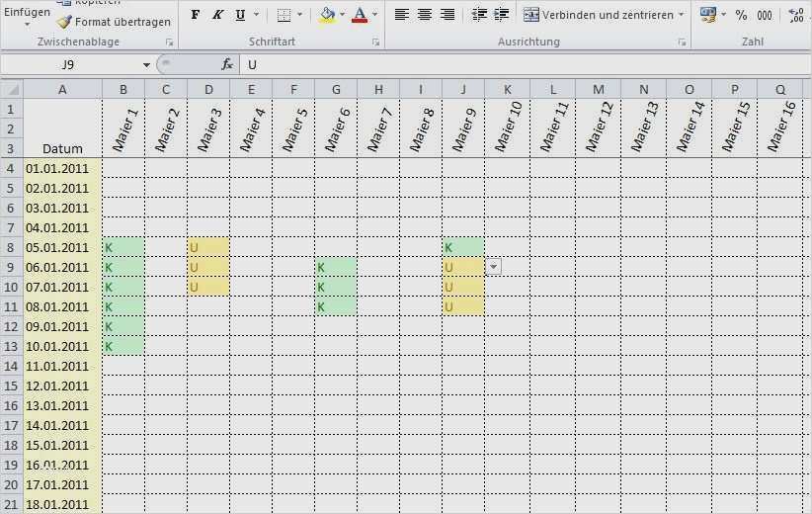Select column Q header
812x514 pixels.
779,90
